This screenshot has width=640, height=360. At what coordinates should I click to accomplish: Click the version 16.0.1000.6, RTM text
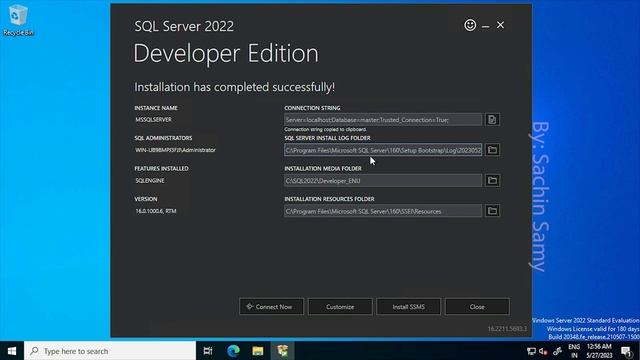156,211
